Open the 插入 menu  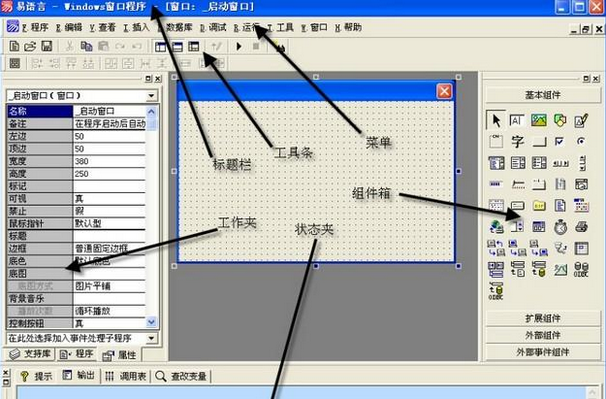pyautogui.click(x=136, y=27)
